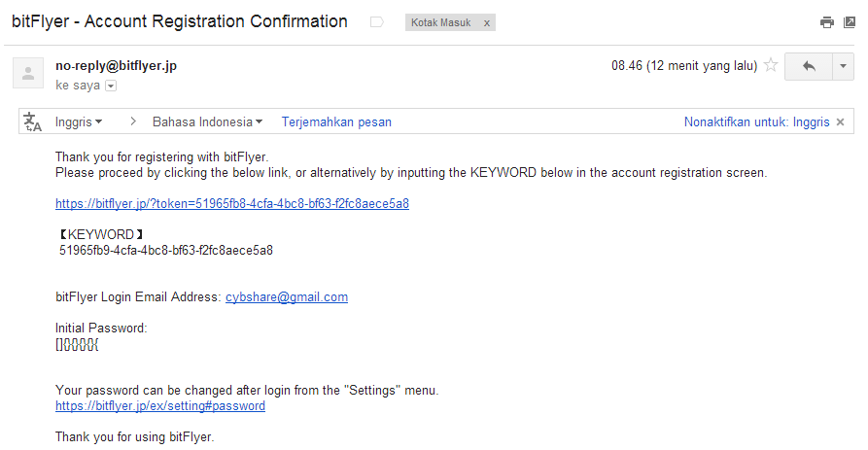This screenshot has height=450, width=868.
Task: Click the sender's profile avatar
Action: pos(28,73)
